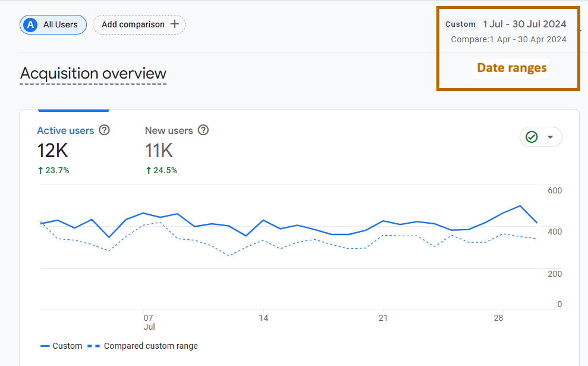Click the plus icon in Add comparison
Image resolution: width=588 pixels, height=366 pixels.
click(x=175, y=24)
